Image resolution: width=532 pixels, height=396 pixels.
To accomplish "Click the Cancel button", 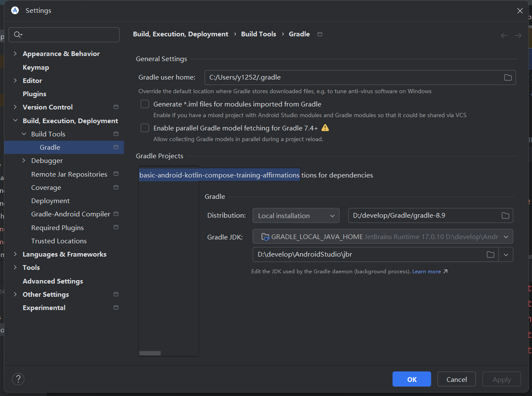I will point(457,379).
